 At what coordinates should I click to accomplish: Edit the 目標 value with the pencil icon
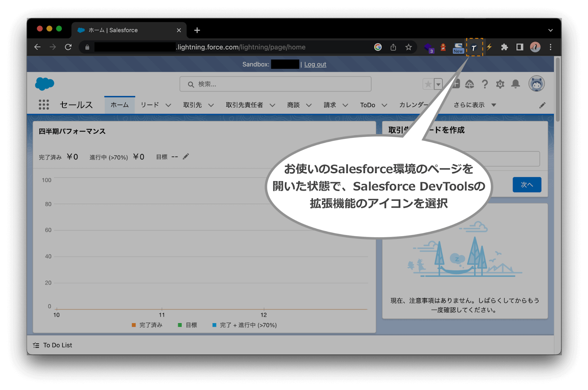click(x=186, y=156)
